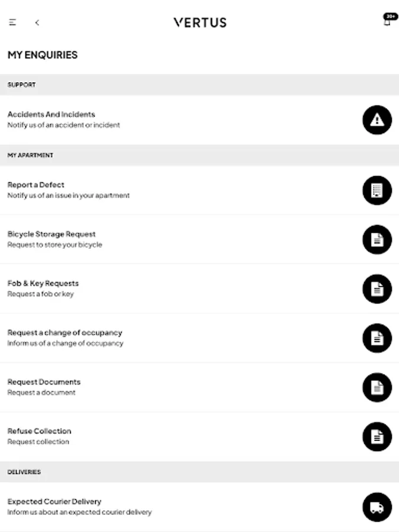Tap the courier delivery truck icon

(377, 507)
